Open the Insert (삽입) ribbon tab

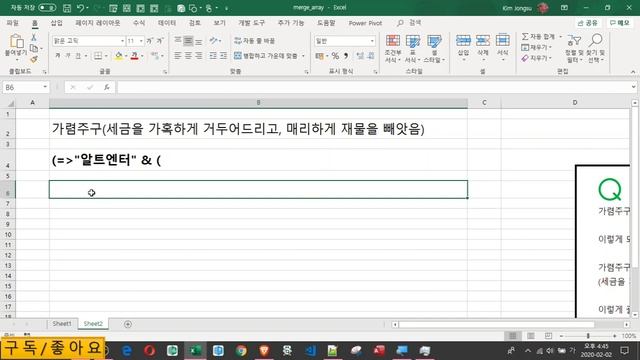[56, 23]
